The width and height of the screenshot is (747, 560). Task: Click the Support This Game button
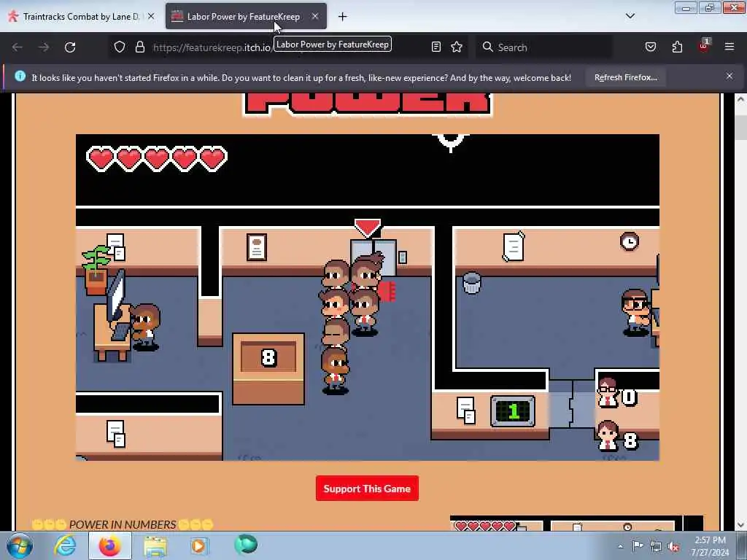click(x=367, y=488)
